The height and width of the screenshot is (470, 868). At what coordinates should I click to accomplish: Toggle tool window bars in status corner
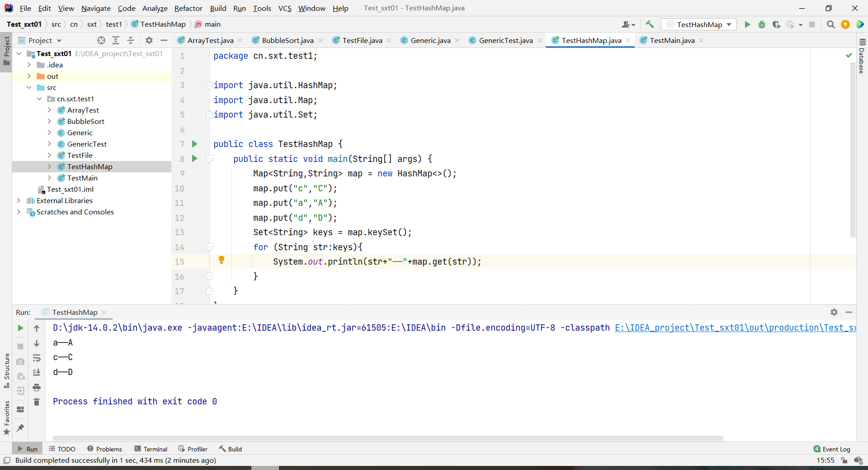pos(7,460)
